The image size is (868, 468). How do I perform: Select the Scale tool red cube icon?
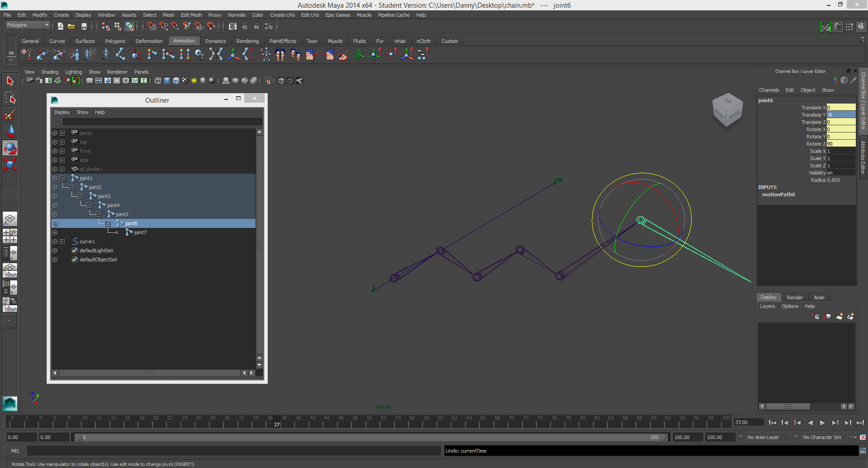tap(10, 165)
